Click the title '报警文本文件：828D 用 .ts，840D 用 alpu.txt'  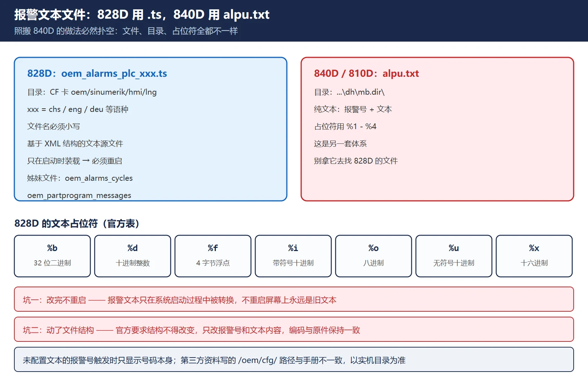[142, 15]
